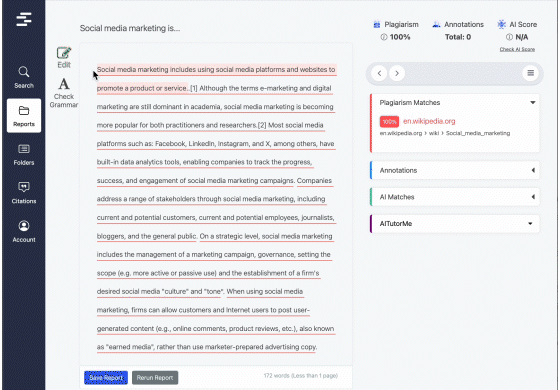Click the 100% match badge
The image size is (560, 390).
coord(389,122)
